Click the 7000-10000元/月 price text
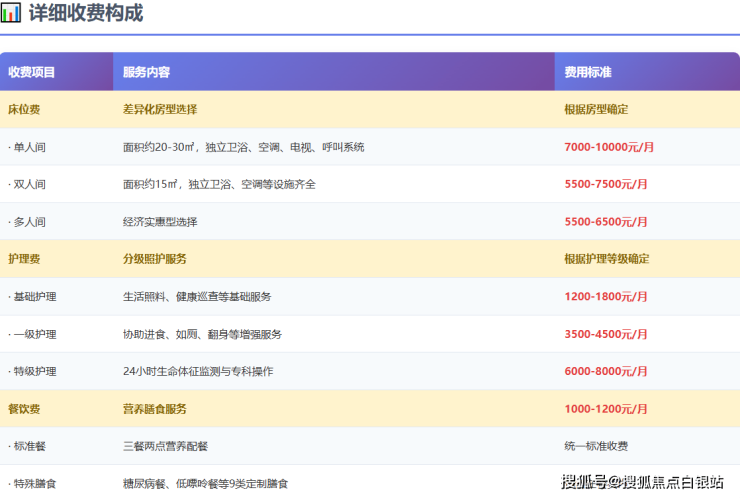The height and width of the screenshot is (498, 740). click(x=609, y=147)
